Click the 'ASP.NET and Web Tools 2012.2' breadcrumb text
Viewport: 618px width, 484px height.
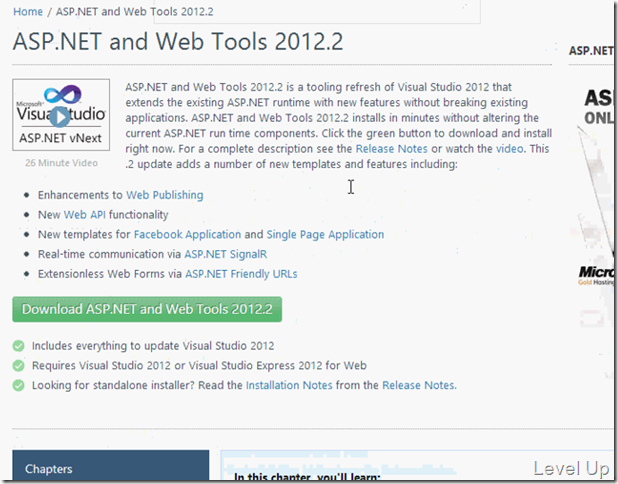click(135, 12)
